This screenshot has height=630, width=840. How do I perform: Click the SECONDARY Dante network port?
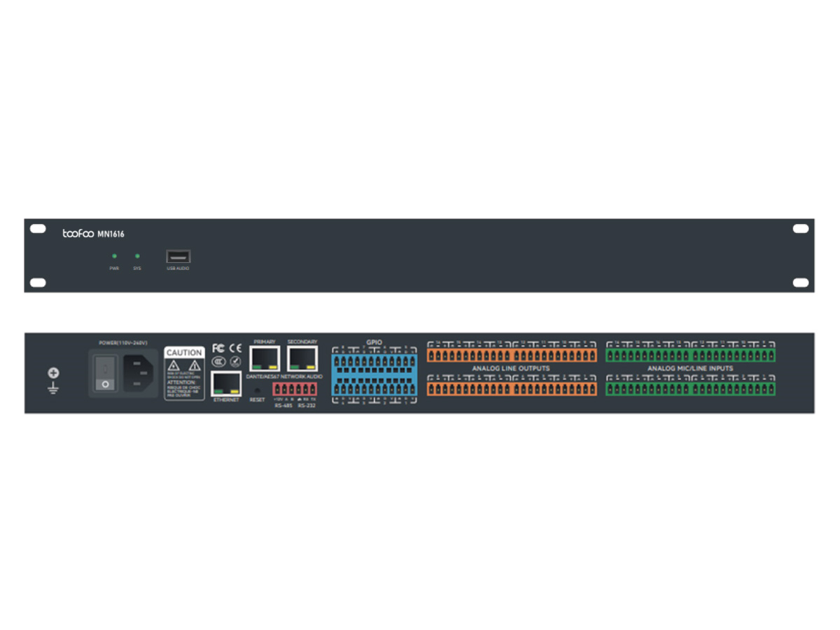302,358
